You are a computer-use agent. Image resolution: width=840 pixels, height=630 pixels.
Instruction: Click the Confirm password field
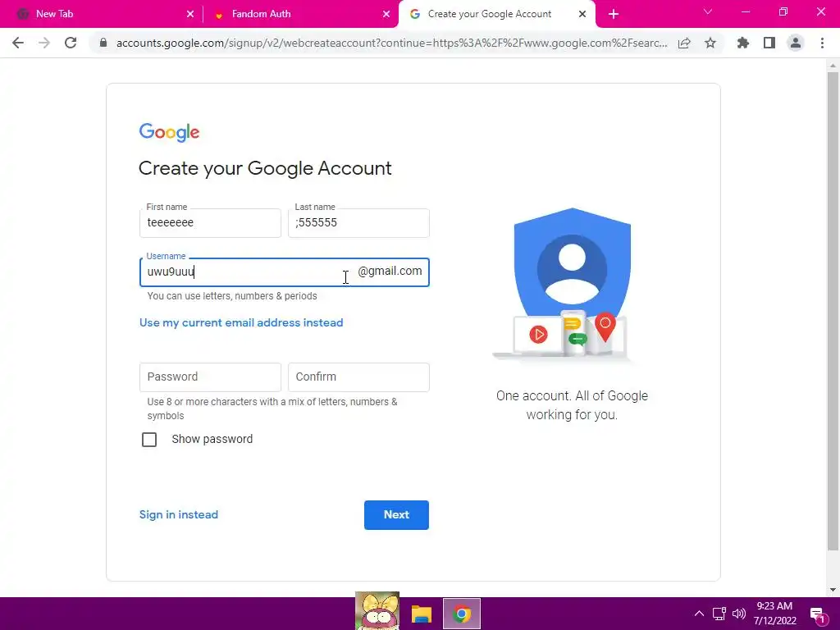pyautogui.click(x=358, y=377)
